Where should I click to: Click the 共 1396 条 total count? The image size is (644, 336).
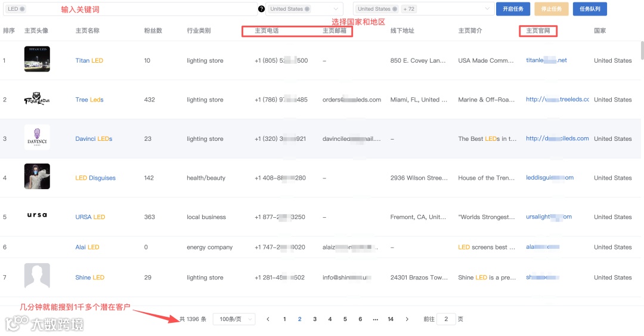193,319
